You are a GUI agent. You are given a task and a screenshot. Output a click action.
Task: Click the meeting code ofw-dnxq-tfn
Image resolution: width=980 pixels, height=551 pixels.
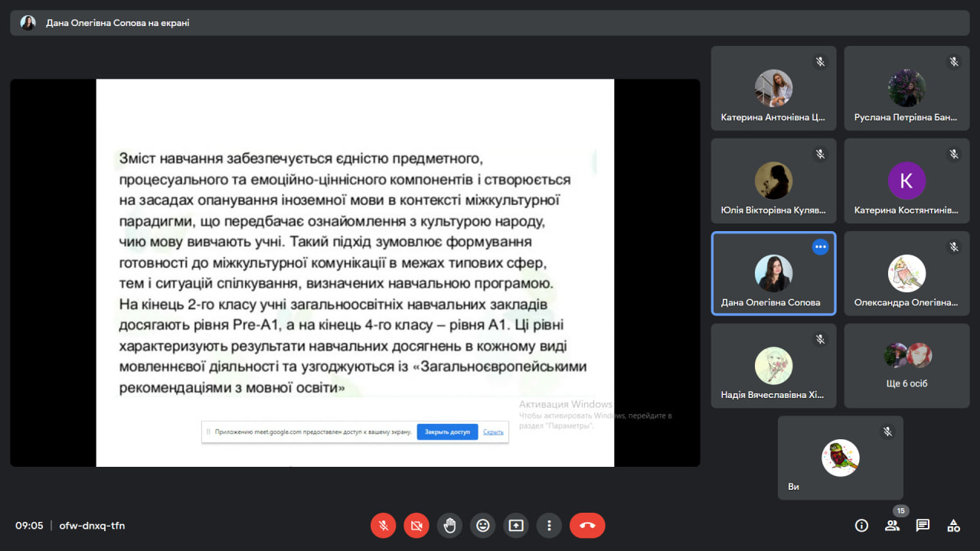pos(92,526)
